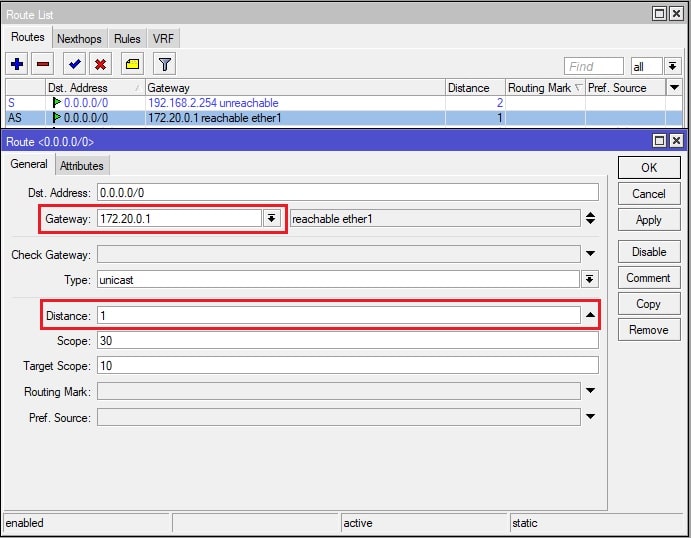Open the Gateway address dropdown arrow
The width and height of the screenshot is (691, 538).
pos(271,218)
